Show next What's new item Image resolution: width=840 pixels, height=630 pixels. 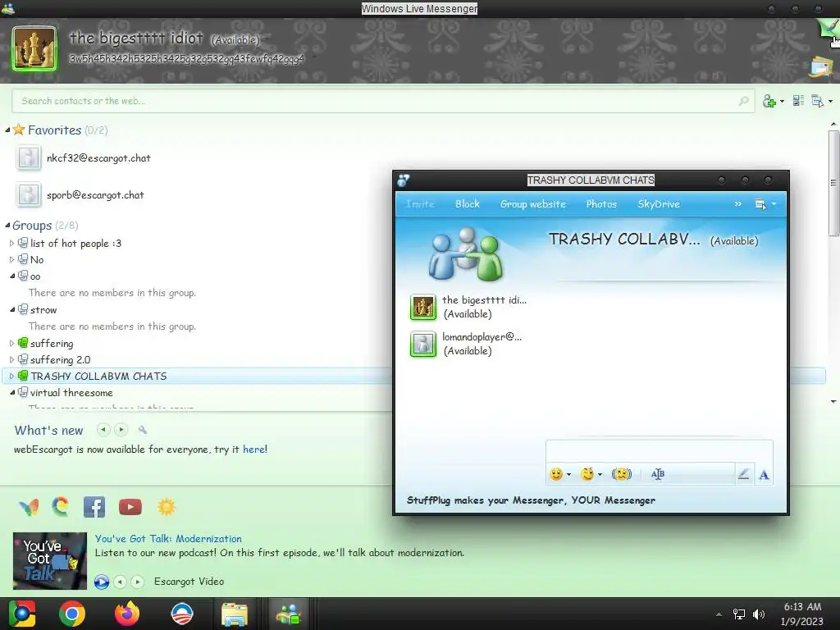tap(121, 430)
